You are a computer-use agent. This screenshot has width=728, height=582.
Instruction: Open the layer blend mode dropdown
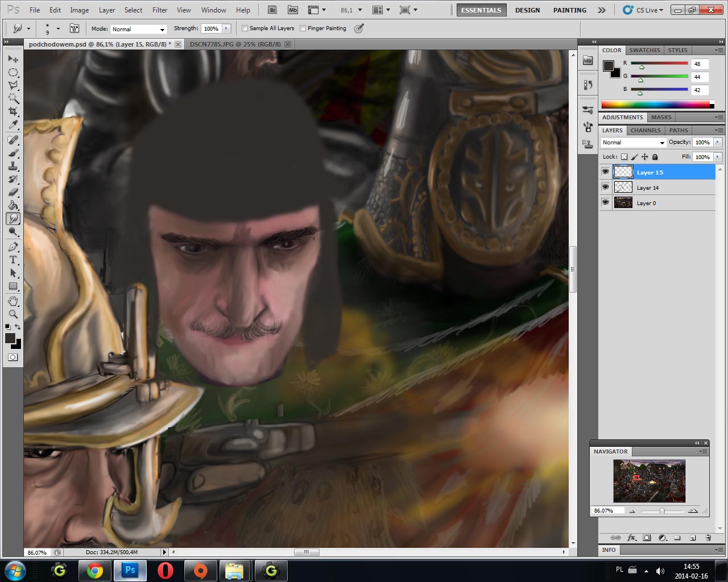pyautogui.click(x=633, y=143)
